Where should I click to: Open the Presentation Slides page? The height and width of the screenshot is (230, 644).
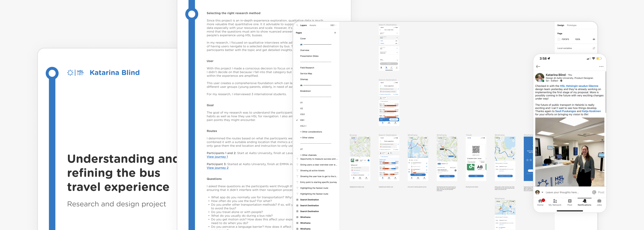pos(309,56)
